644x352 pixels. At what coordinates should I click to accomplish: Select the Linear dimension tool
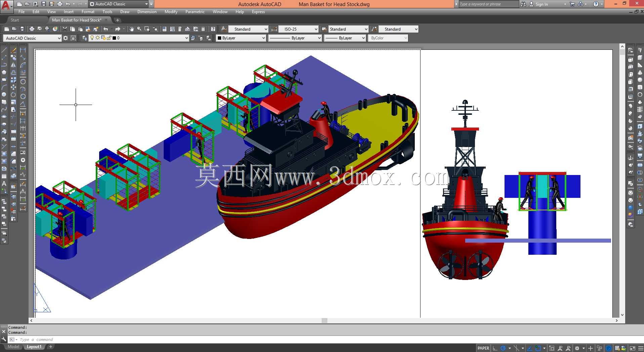(23, 50)
